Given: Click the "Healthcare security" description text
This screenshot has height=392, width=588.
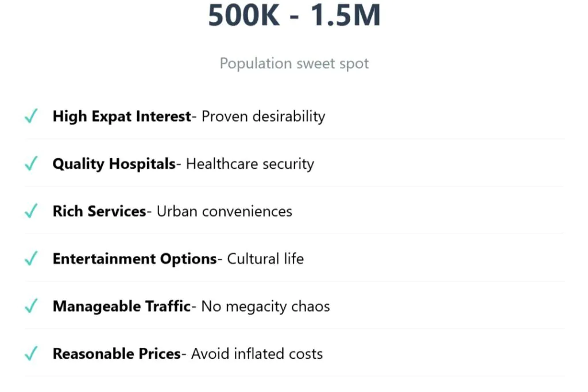Looking at the screenshot, I should (250, 164).
